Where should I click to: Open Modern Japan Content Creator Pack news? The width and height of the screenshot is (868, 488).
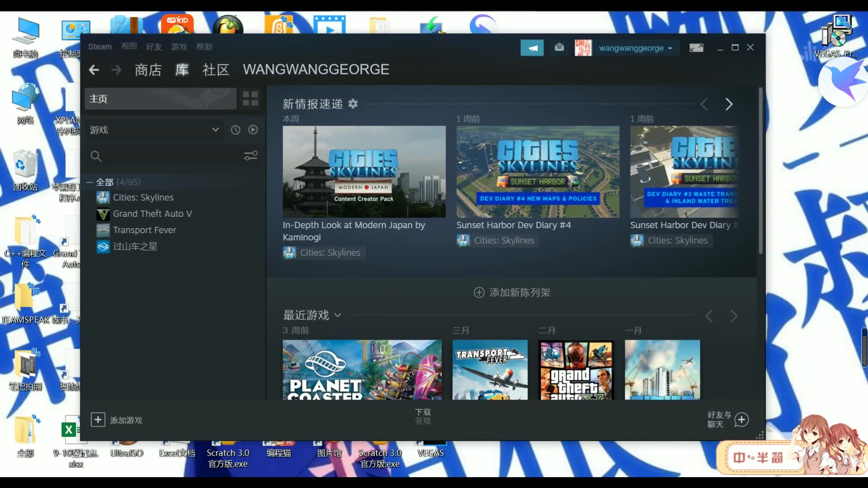pos(364,172)
